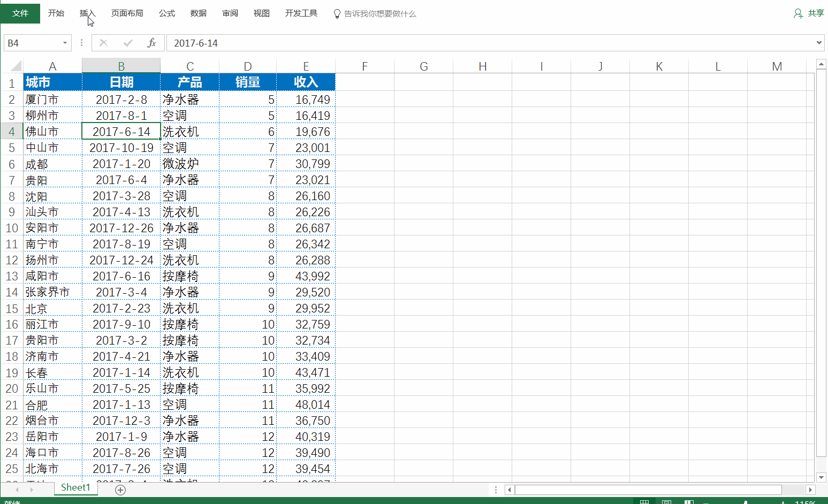Click the previous sheet navigation arrow
Image resolution: width=828 pixels, height=504 pixels.
point(17,490)
